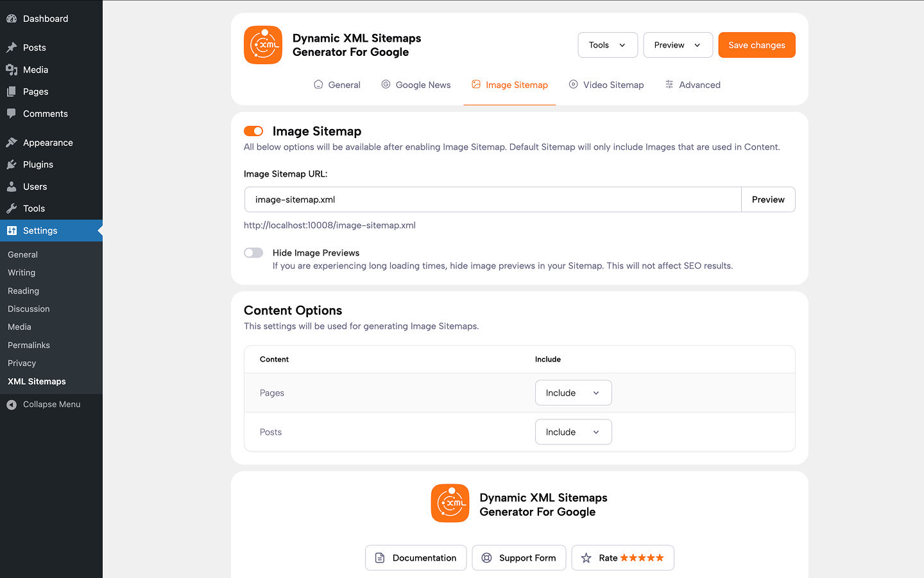
Task: Open the Tools dropdown
Action: point(607,45)
